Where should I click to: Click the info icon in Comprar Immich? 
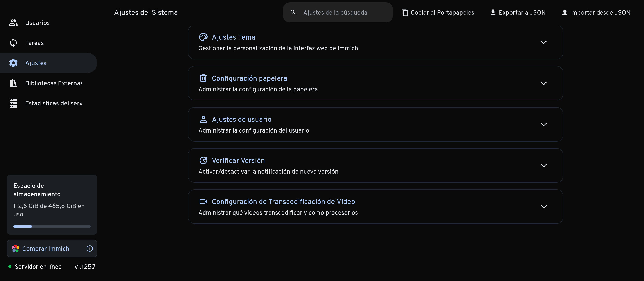coord(90,248)
